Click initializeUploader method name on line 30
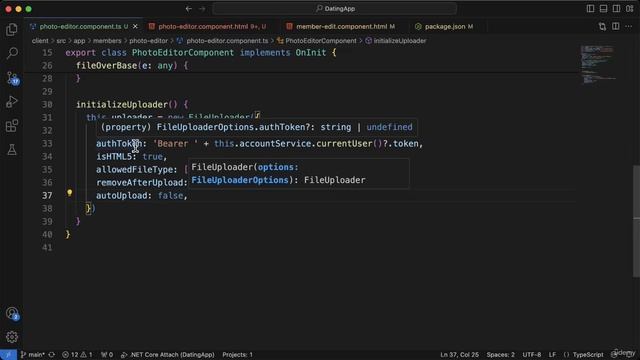640x360 pixels. 122,104
